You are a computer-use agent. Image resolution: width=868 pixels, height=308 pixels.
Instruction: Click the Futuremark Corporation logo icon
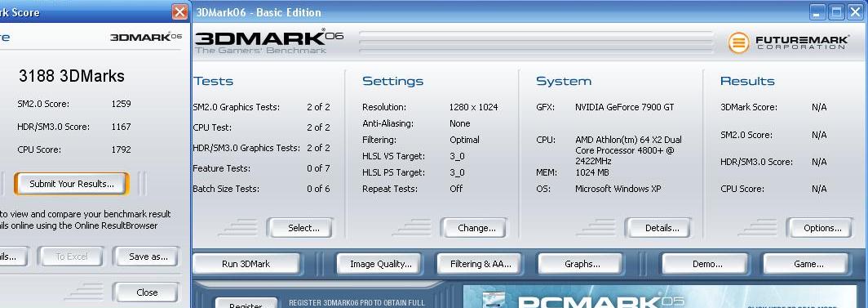(738, 42)
